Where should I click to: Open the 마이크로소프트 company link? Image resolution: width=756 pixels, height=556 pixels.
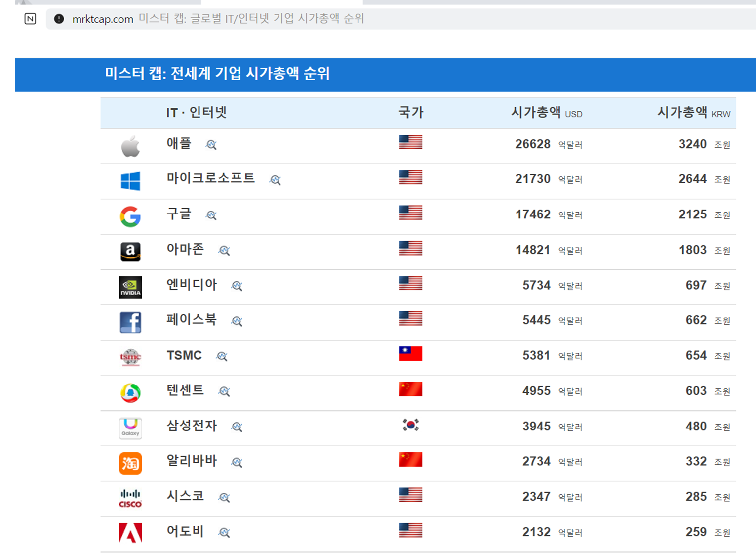coord(211,178)
